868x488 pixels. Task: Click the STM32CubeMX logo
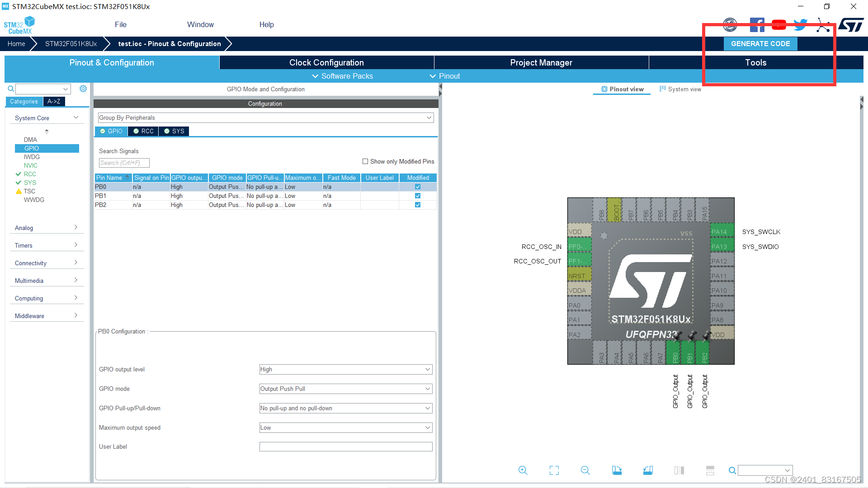click(19, 25)
